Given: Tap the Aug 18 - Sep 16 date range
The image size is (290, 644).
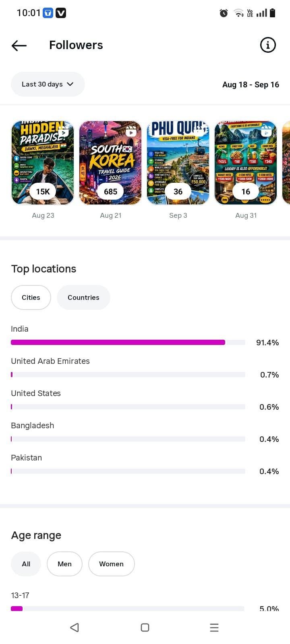Looking at the screenshot, I should (x=251, y=85).
